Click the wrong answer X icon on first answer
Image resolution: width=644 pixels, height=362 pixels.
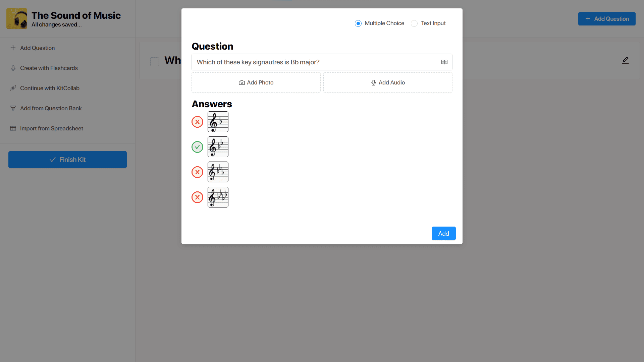tap(198, 122)
